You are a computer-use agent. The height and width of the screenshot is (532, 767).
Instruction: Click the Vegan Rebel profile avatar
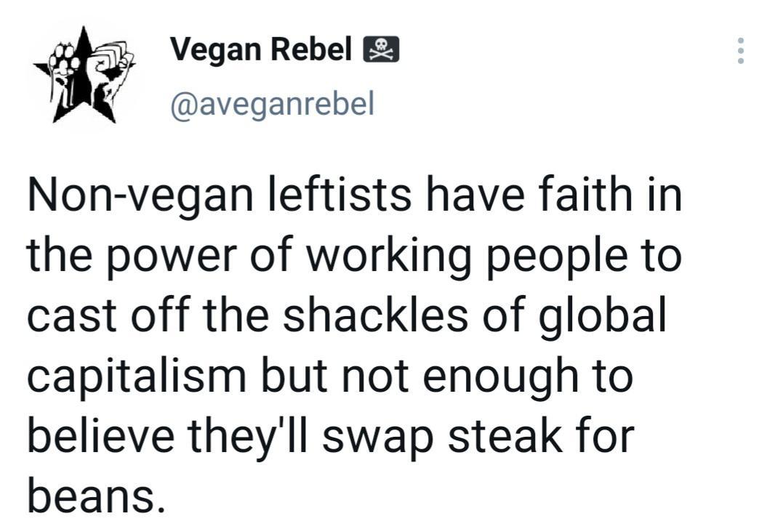tap(84, 74)
